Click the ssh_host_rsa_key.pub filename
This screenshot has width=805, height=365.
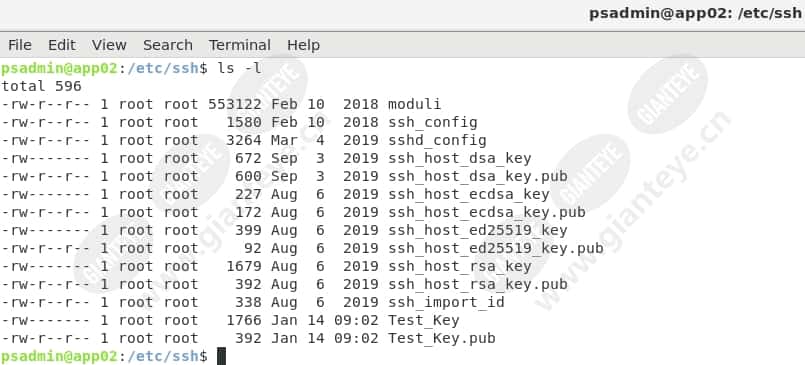[477, 284]
